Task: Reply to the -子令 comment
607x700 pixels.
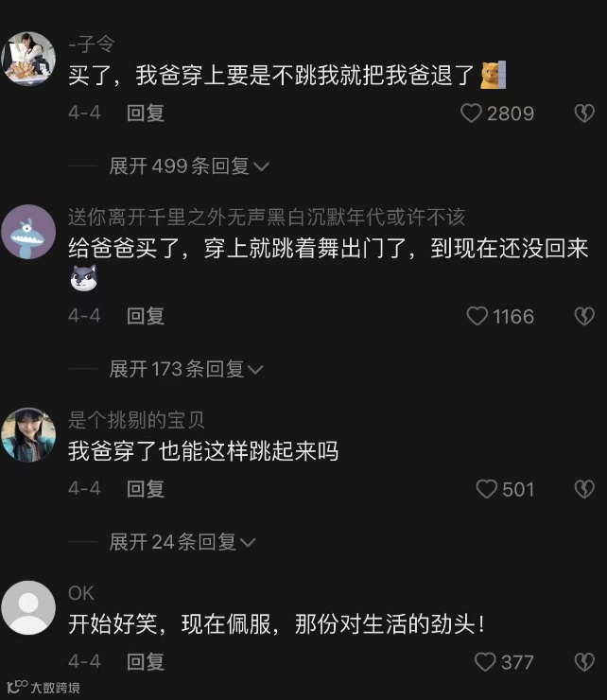Action: coord(146,113)
